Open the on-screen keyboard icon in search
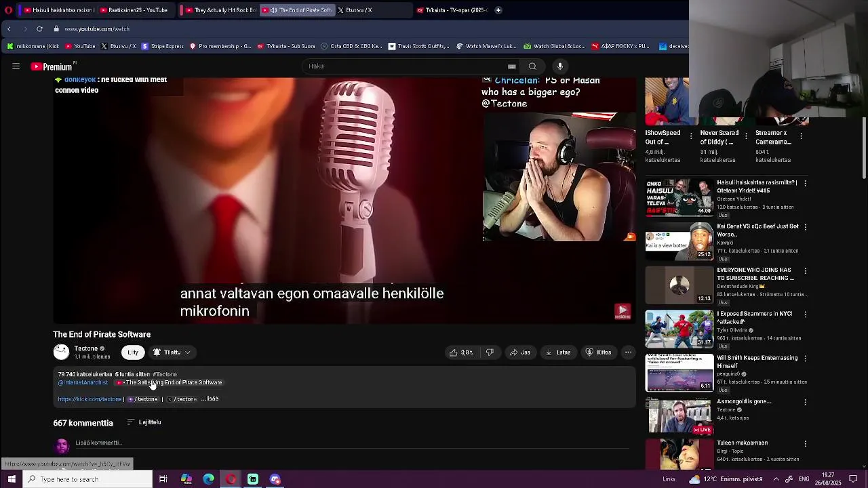 click(x=512, y=66)
